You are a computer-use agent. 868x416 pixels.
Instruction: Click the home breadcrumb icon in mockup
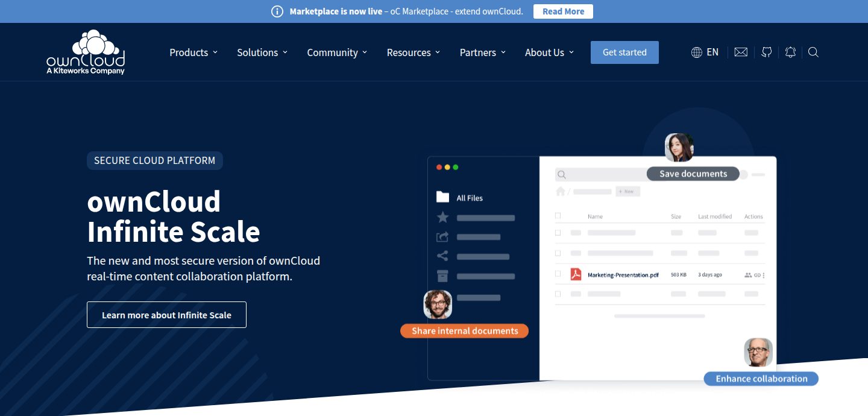(x=561, y=191)
